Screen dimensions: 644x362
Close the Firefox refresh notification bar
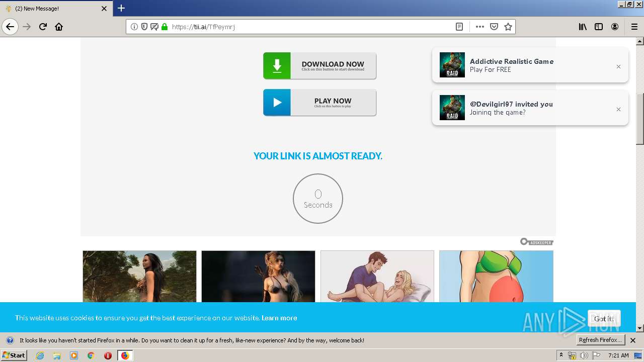633,340
